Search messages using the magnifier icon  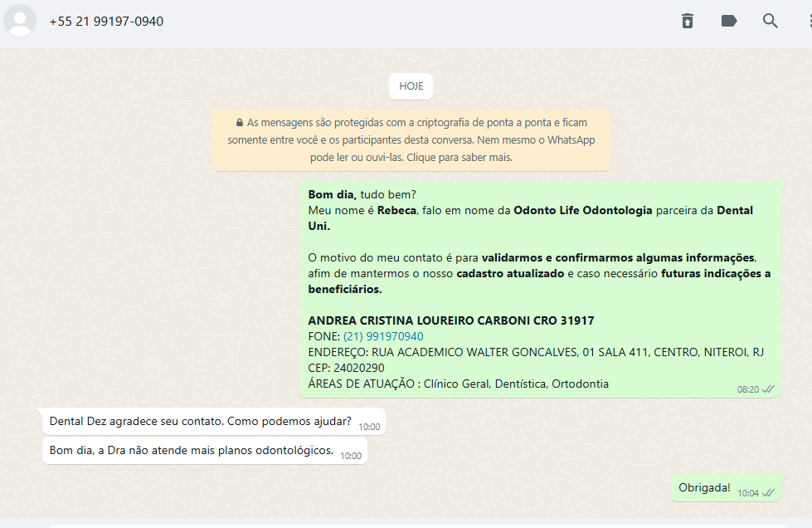click(770, 21)
